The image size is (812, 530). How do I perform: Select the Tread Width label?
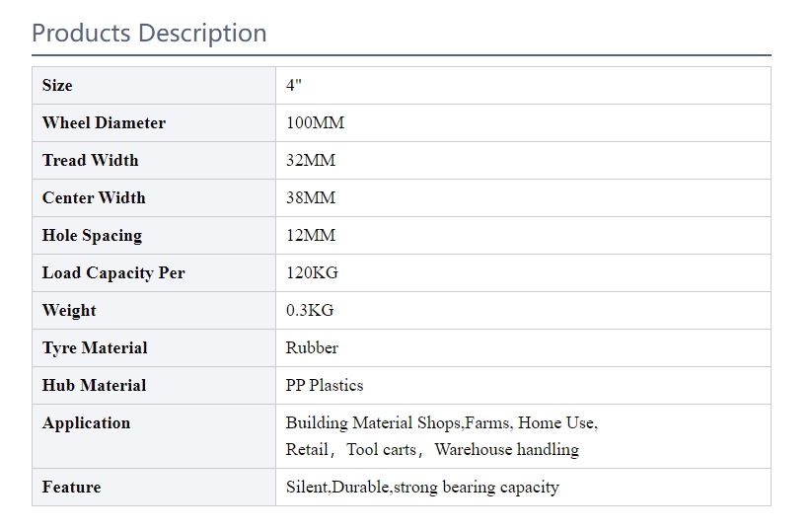(x=90, y=160)
